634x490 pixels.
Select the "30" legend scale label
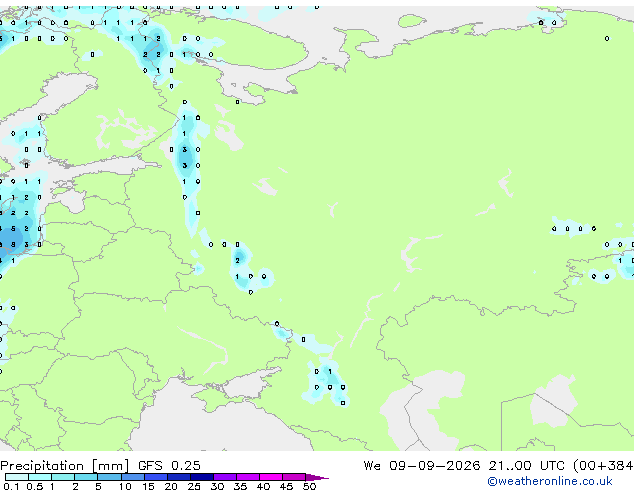click(x=217, y=486)
